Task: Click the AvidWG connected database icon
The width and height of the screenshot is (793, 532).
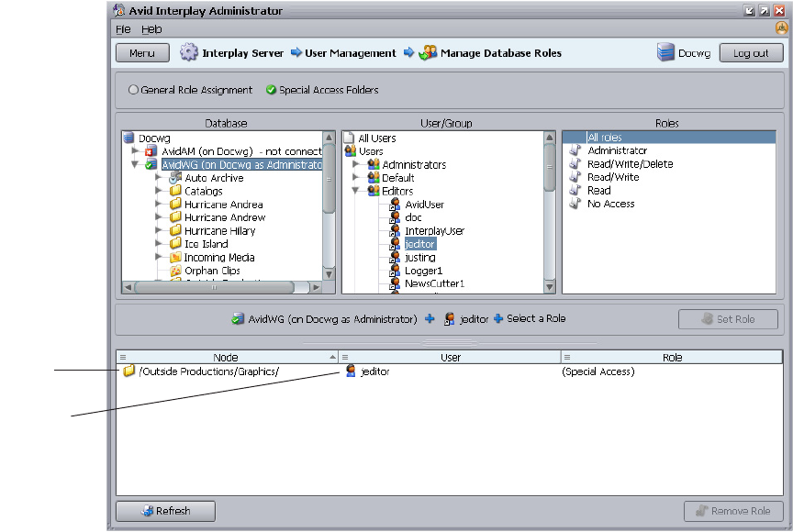Action: [151, 165]
